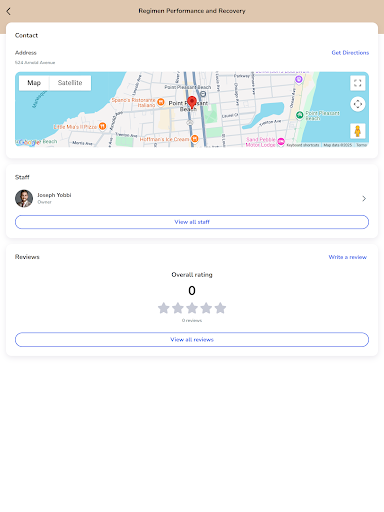Click the fifth rating star
This screenshot has height=512, width=384.
point(220,308)
